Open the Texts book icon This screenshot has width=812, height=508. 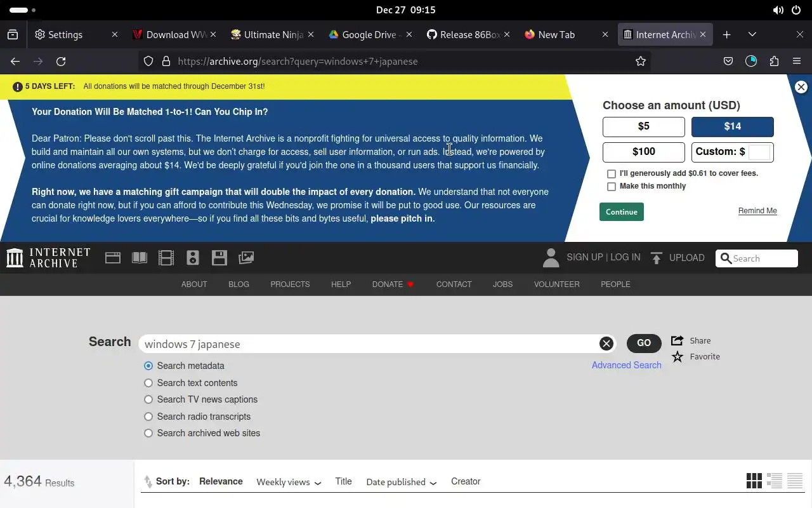click(x=140, y=258)
